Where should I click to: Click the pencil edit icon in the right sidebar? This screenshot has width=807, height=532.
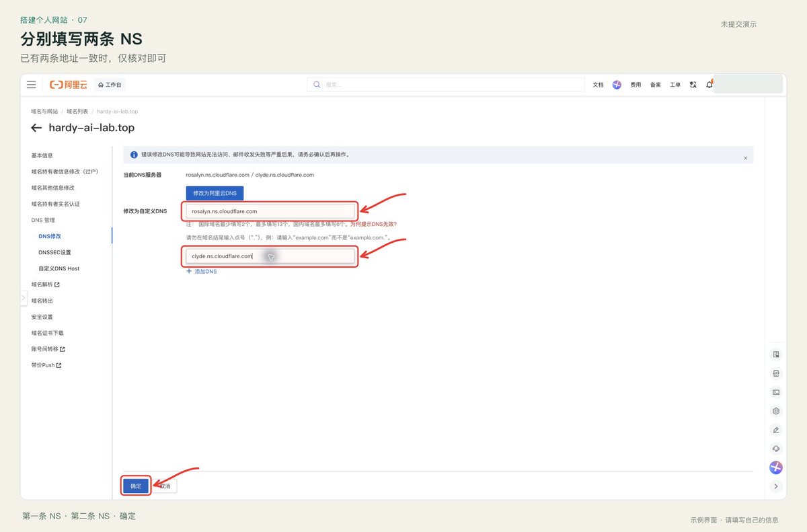(x=776, y=430)
